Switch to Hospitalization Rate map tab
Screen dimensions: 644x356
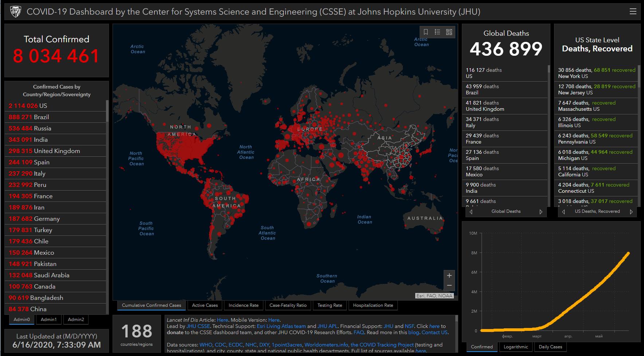tap(373, 305)
